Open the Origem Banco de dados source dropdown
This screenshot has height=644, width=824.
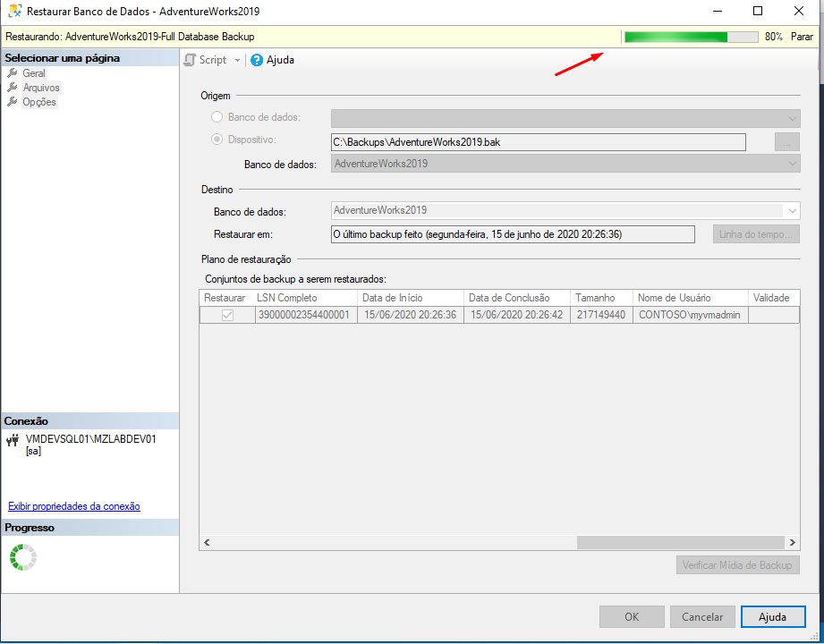point(565,118)
